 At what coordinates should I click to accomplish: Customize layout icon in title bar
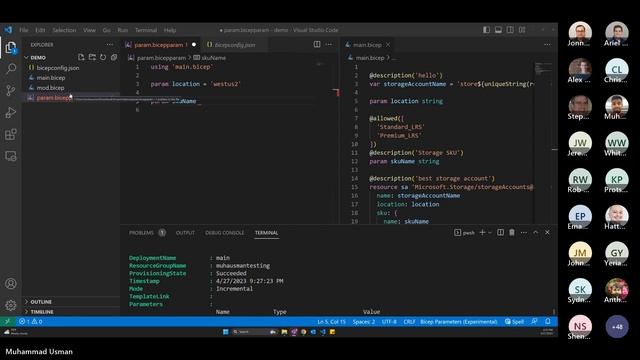[522, 30]
